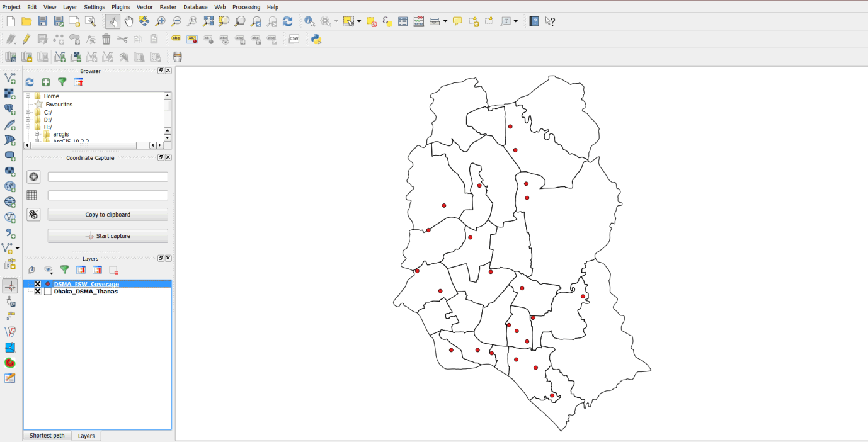This screenshot has height=442, width=868.
Task: Open the field calculator abacus icon
Action: coord(418,21)
